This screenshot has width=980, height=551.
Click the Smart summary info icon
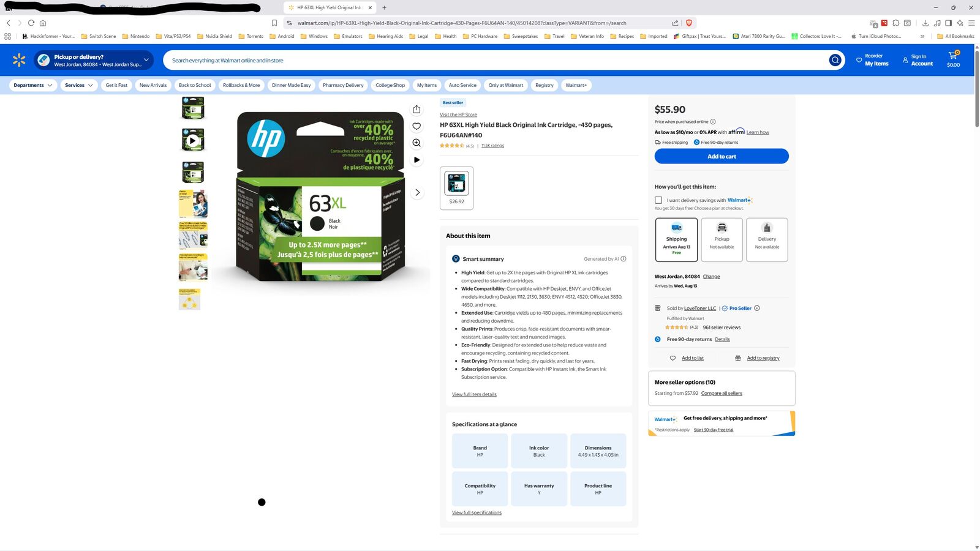point(624,259)
